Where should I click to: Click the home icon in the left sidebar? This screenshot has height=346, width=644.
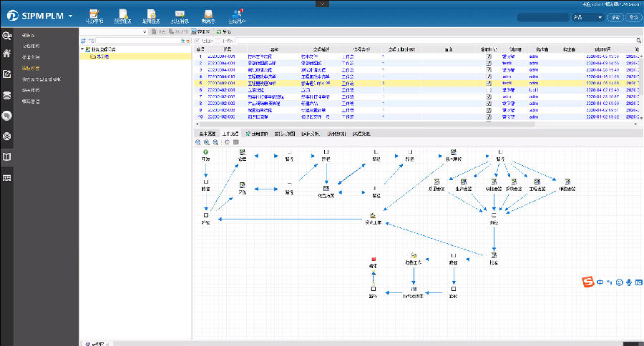[7, 54]
